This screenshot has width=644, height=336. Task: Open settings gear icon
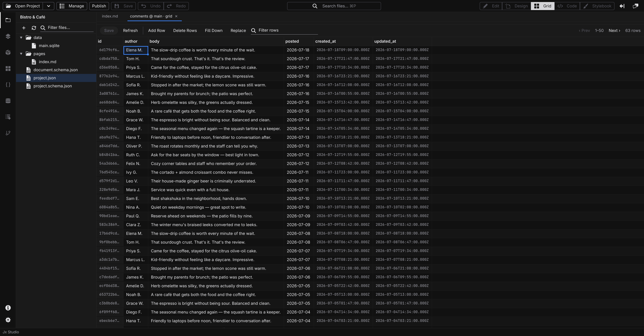tap(8, 320)
